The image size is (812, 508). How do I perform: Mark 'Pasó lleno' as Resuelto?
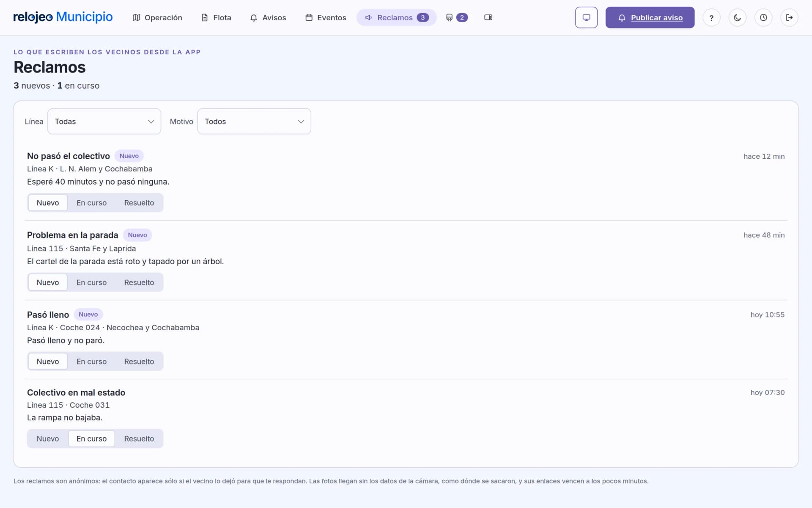tap(139, 362)
